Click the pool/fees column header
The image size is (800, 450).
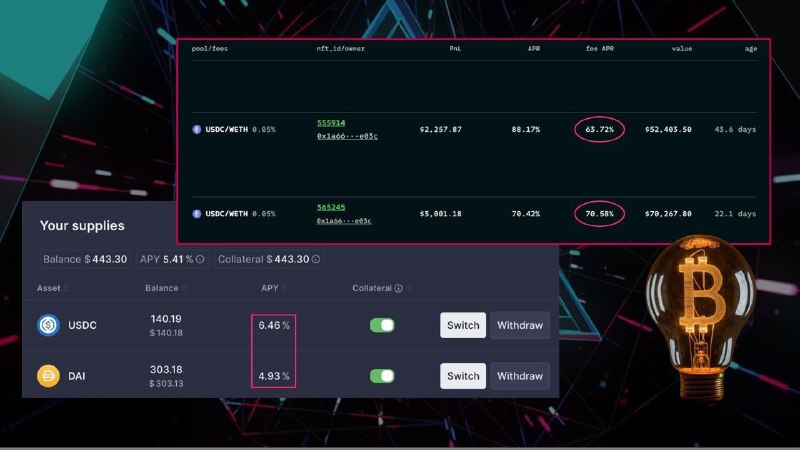click(210, 48)
